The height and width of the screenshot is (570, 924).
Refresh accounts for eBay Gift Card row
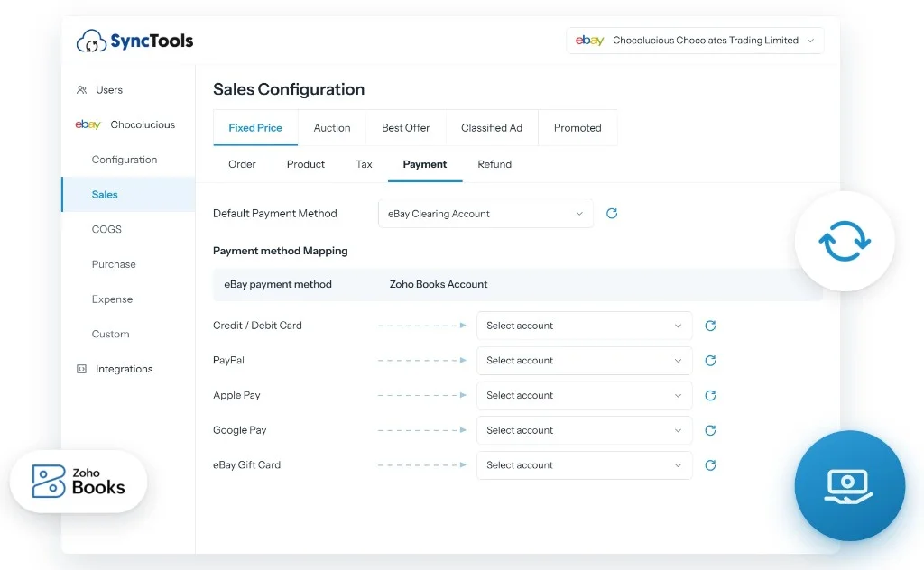pos(710,465)
